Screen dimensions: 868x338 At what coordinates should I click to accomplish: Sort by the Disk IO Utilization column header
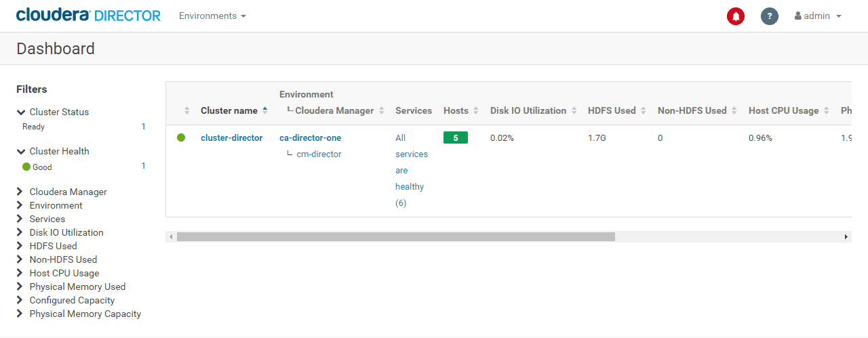pos(528,110)
